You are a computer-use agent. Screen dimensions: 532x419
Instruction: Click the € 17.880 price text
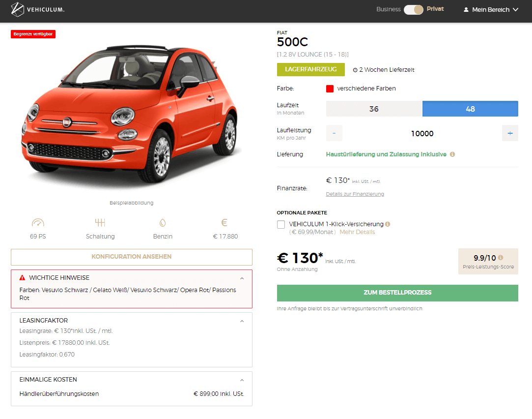click(225, 237)
